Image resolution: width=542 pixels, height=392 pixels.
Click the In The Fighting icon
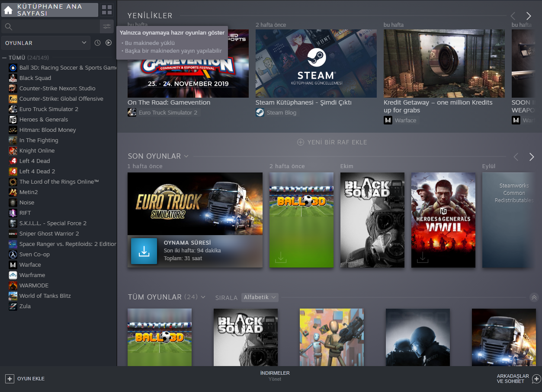click(13, 140)
